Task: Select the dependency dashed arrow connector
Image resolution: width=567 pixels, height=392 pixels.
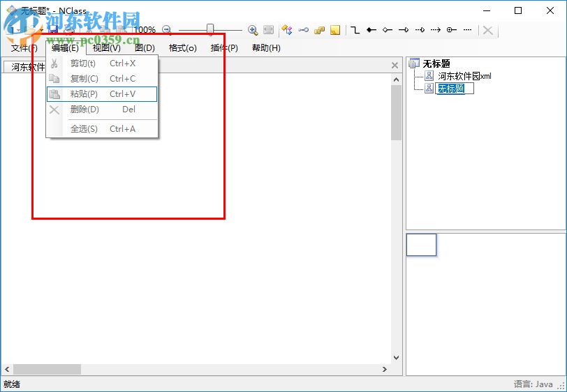Action: click(x=436, y=29)
